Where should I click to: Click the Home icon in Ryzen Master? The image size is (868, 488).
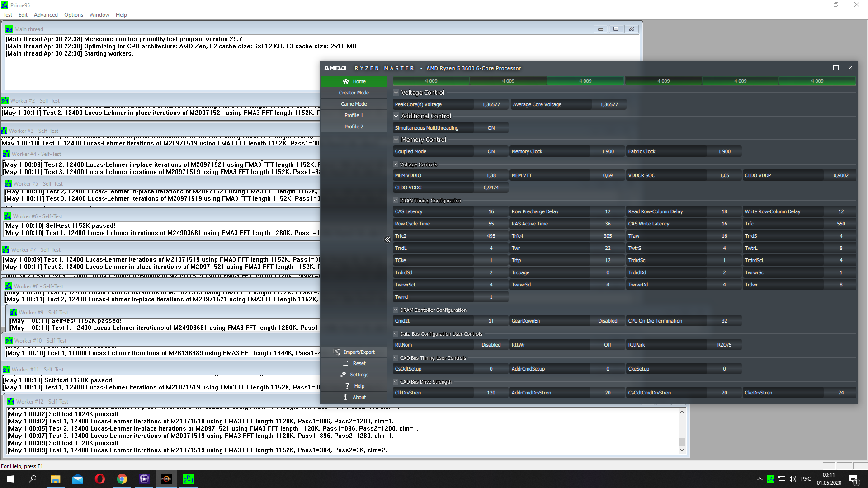(x=346, y=81)
